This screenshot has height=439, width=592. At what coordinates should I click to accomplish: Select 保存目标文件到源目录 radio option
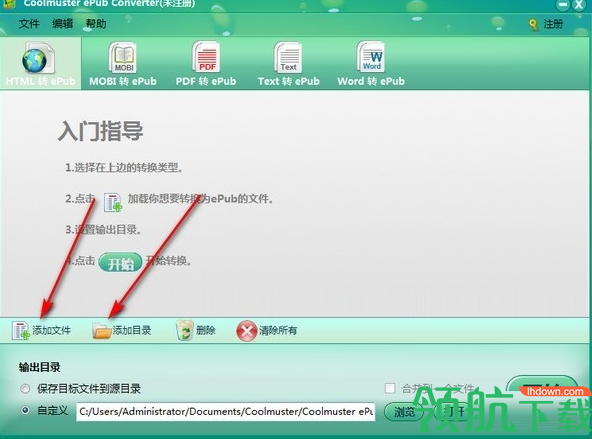25,389
